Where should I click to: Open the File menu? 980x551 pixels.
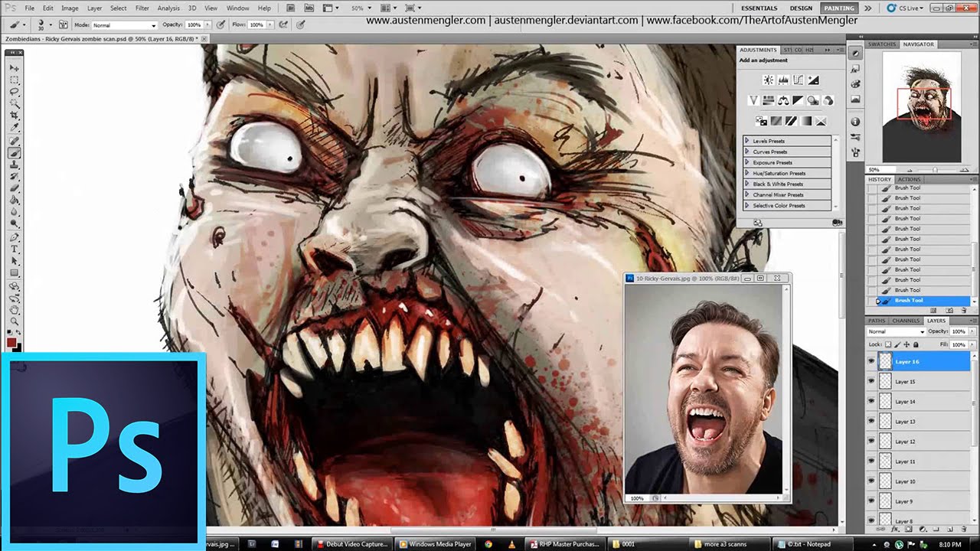29,8
